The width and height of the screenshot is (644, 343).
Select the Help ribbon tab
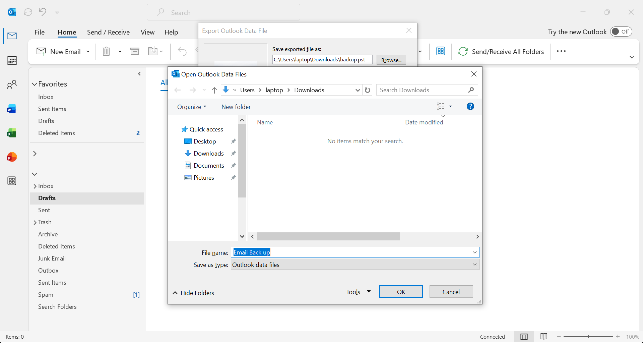(171, 32)
